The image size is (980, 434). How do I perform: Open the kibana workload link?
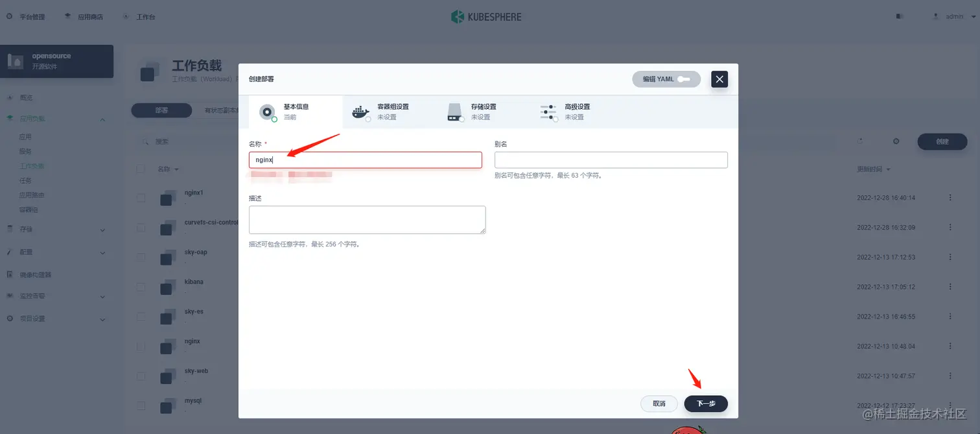click(194, 282)
